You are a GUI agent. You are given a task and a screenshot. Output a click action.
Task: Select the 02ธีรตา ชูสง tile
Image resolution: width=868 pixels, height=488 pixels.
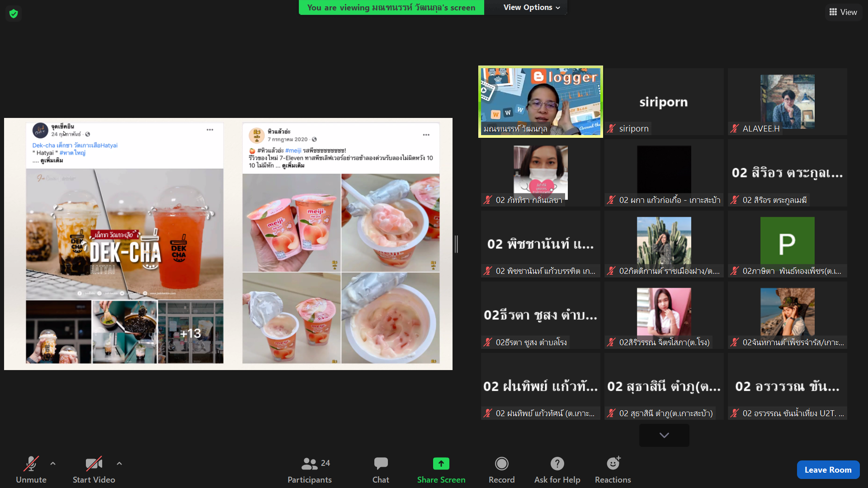coord(541,315)
